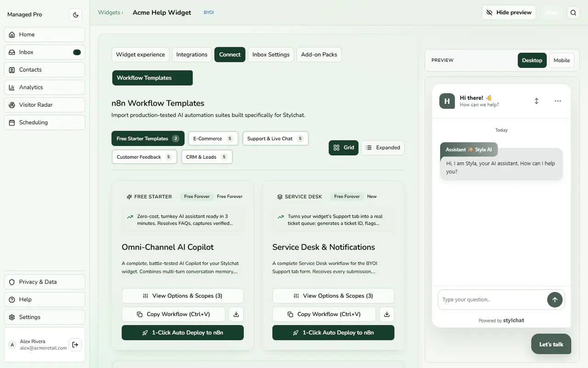Expand View Options & Scopes for Service Desk

(x=334, y=296)
